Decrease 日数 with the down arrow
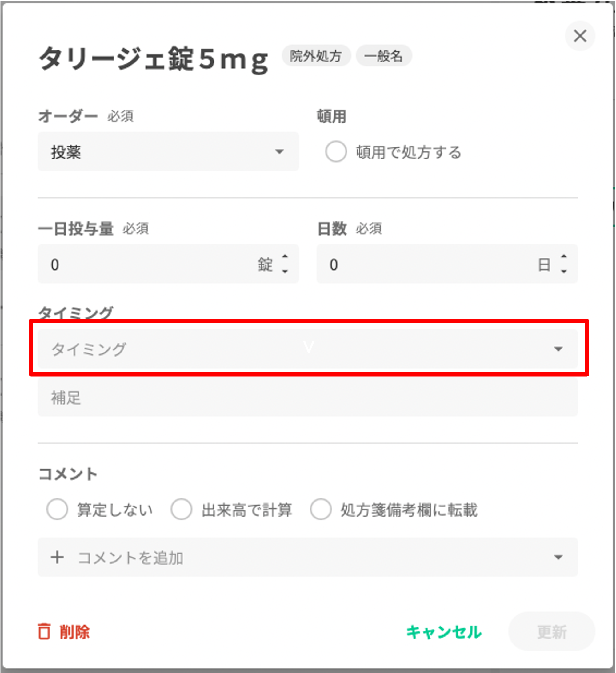 coord(564,272)
